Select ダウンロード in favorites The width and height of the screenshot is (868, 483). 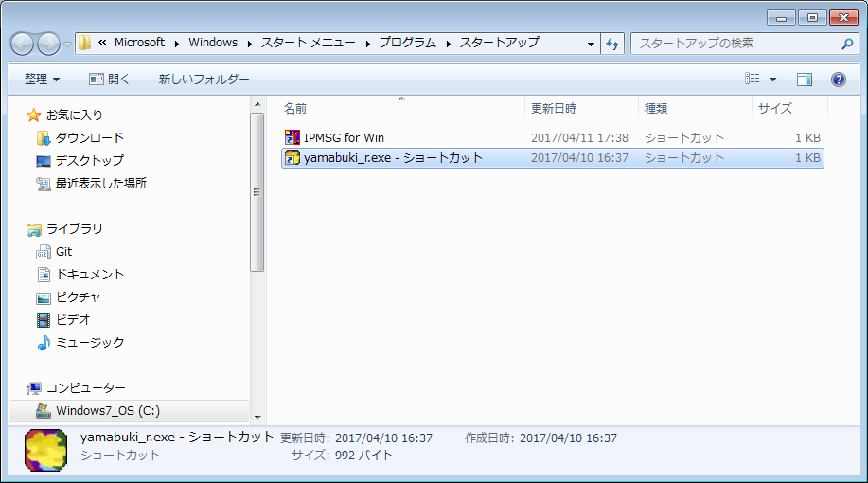(89, 138)
